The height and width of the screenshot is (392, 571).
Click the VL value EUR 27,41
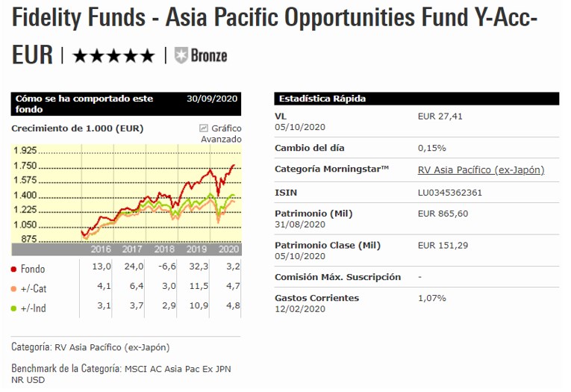click(441, 117)
